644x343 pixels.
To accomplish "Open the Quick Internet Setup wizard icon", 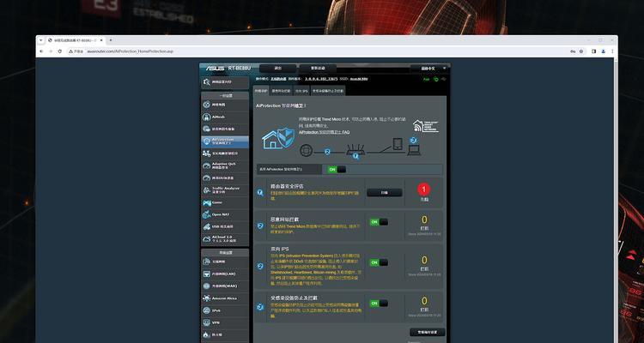I will point(207,82).
